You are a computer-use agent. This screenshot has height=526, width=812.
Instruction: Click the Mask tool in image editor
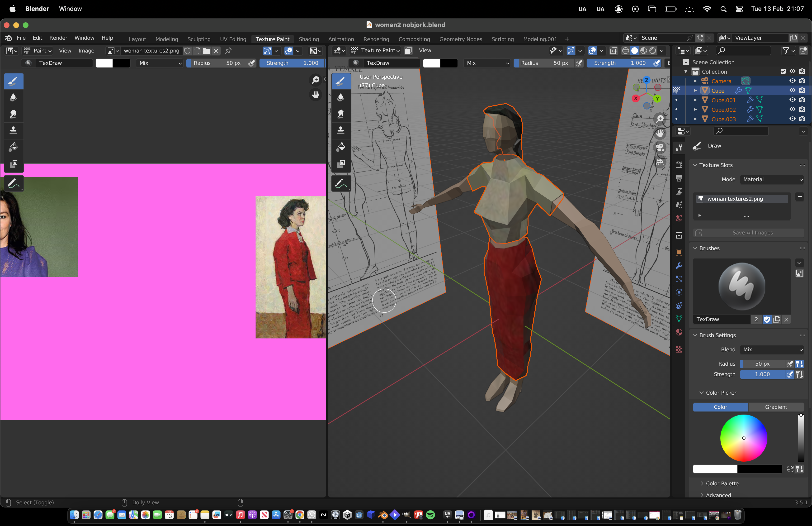tap(13, 164)
